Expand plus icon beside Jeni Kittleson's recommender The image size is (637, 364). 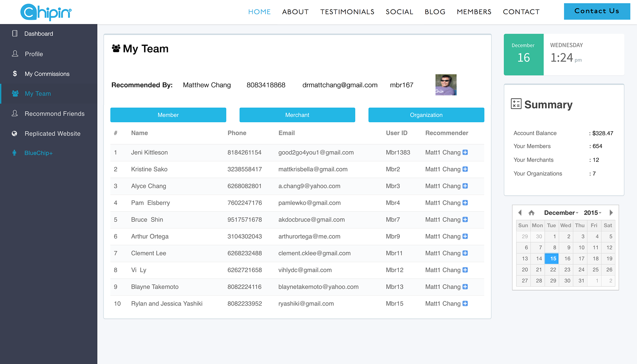(x=465, y=152)
